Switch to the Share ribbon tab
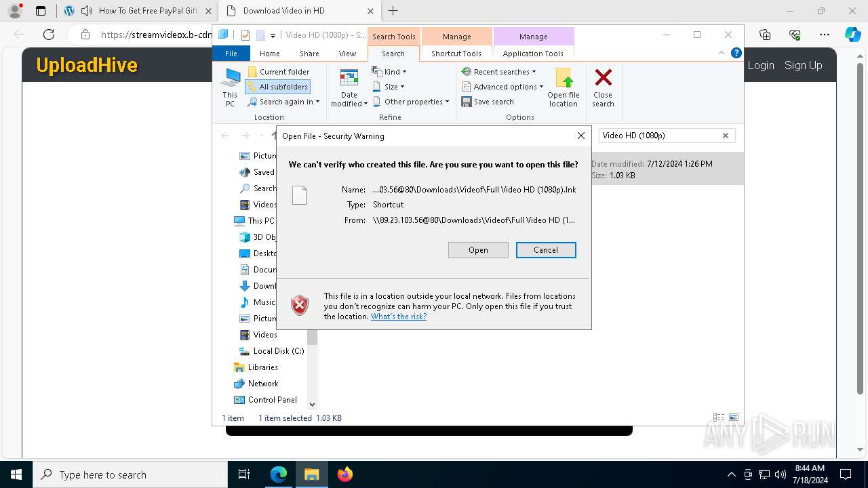Viewport: 868px width, 488px height. click(x=309, y=54)
